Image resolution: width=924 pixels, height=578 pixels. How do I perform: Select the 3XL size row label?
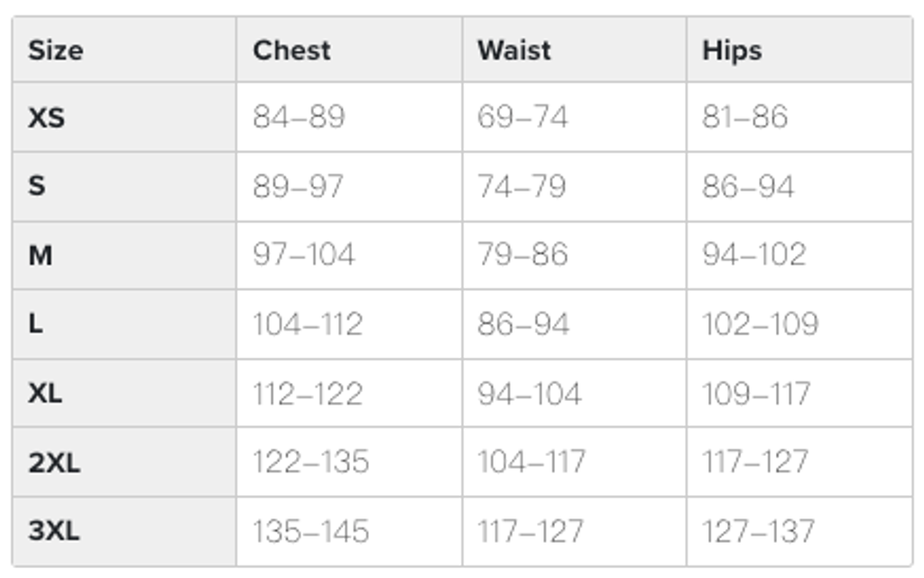coord(54,531)
